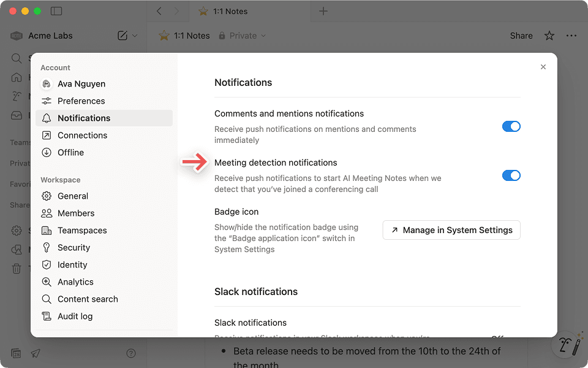Select the Preferences sliders icon
The height and width of the screenshot is (368, 588).
pos(46,101)
